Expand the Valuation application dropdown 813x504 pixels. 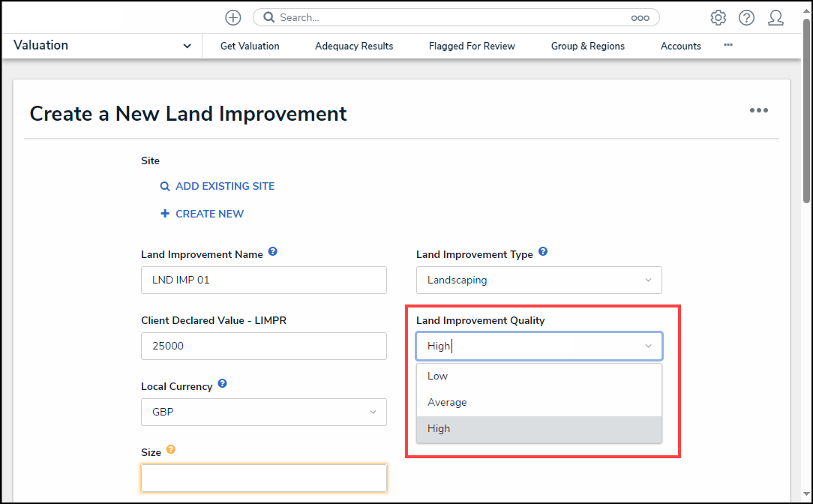(187, 46)
